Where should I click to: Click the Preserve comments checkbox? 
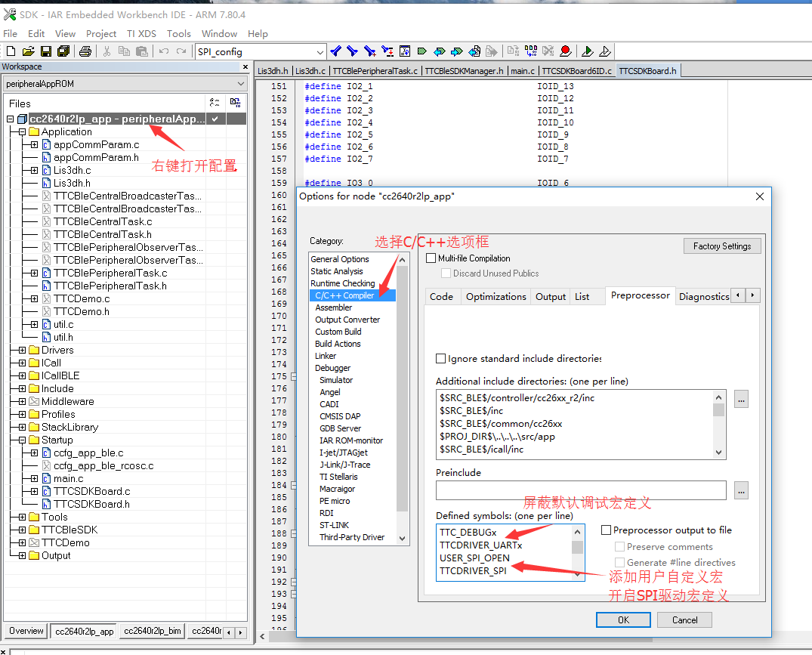coord(619,547)
